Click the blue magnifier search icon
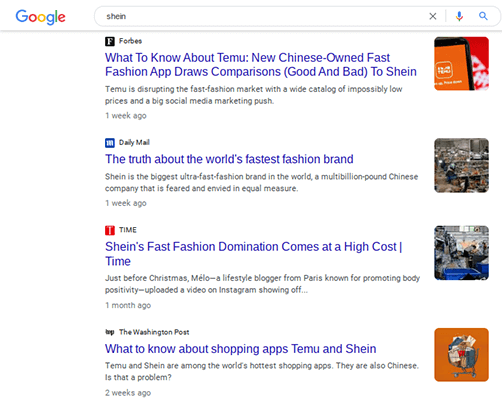This screenshot has width=502, height=400. click(x=483, y=16)
